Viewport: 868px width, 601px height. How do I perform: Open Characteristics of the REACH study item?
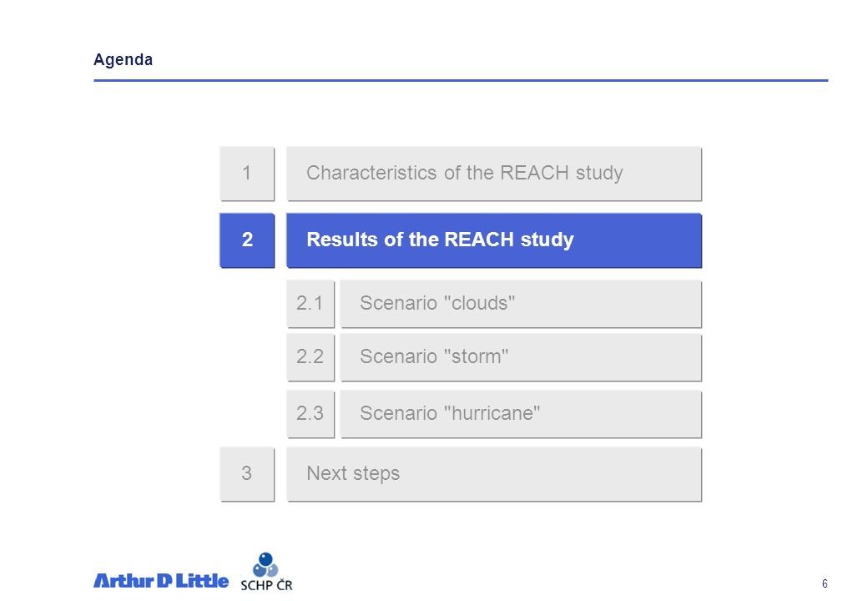[x=494, y=174]
